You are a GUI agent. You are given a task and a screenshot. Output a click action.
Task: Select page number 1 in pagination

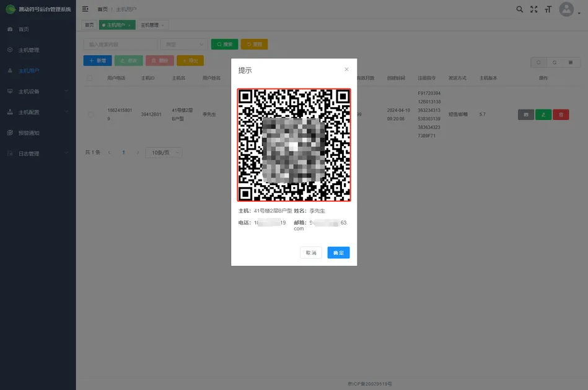point(123,152)
